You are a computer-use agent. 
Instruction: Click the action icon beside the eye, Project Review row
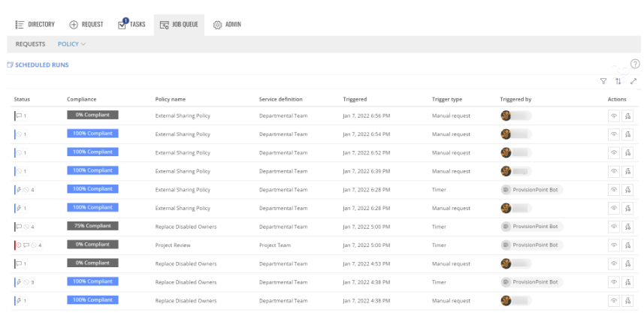627,245
